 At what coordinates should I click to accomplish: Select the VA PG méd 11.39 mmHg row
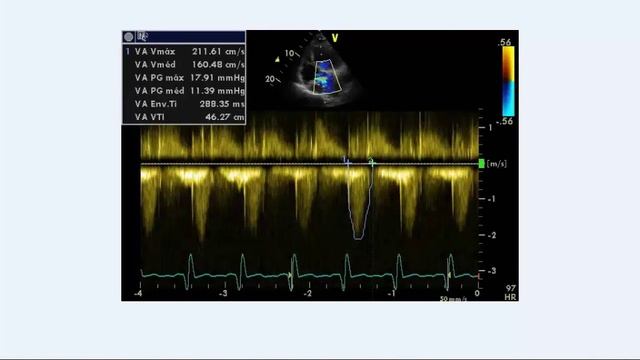click(x=184, y=91)
